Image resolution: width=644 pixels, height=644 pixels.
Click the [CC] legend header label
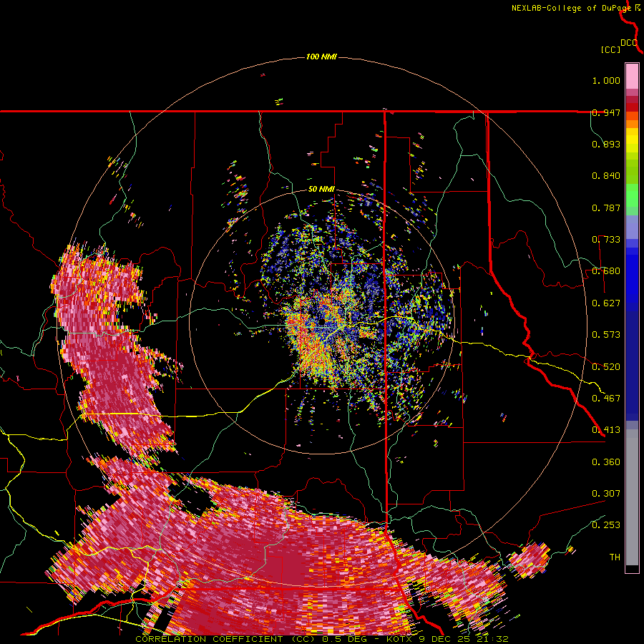[610, 49]
